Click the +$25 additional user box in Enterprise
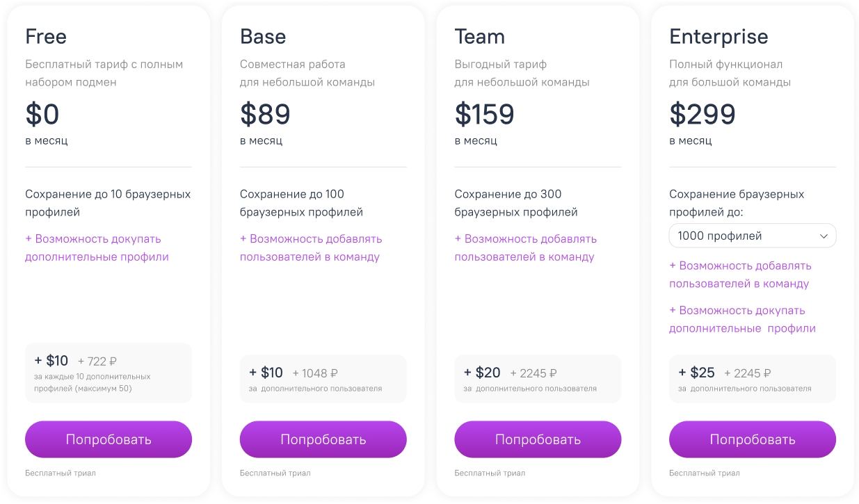 (753, 379)
